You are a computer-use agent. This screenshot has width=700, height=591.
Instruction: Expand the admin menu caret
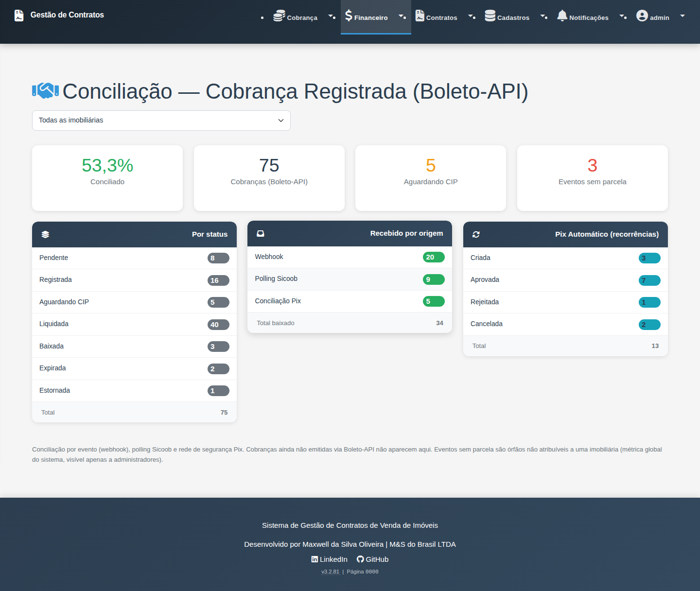pyautogui.click(x=682, y=16)
